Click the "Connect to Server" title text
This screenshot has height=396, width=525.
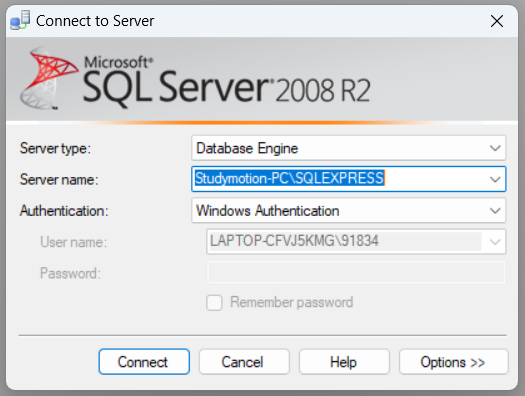coord(95,21)
